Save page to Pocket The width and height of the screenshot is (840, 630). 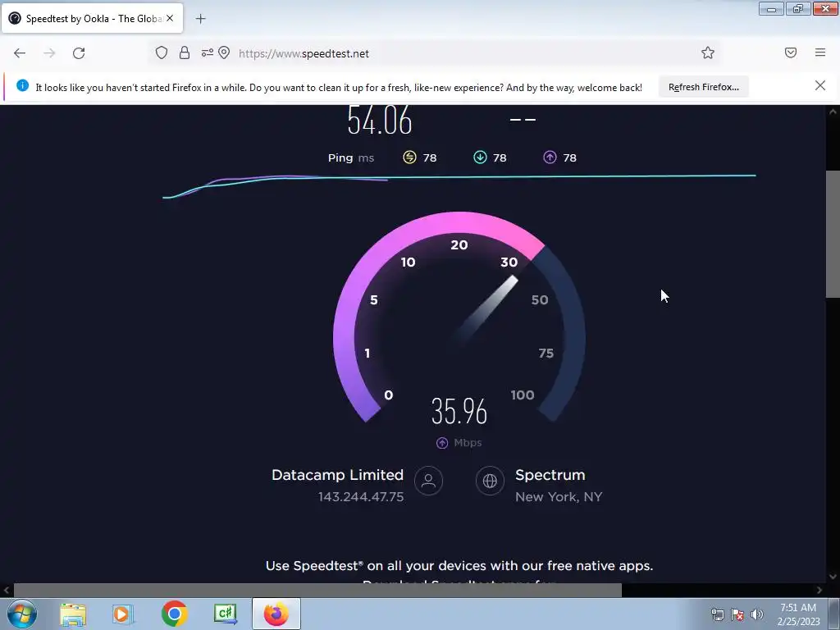pos(791,52)
